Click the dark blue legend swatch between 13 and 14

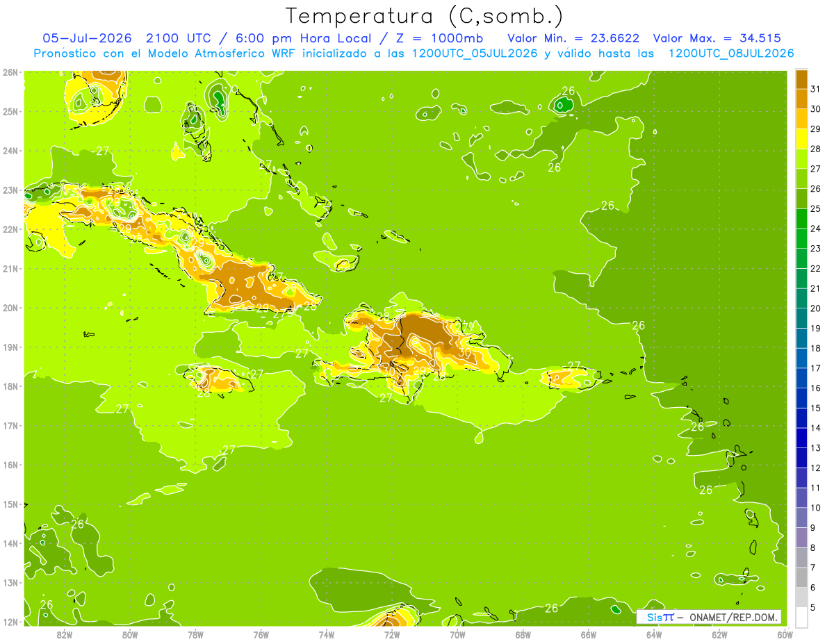point(801,438)
